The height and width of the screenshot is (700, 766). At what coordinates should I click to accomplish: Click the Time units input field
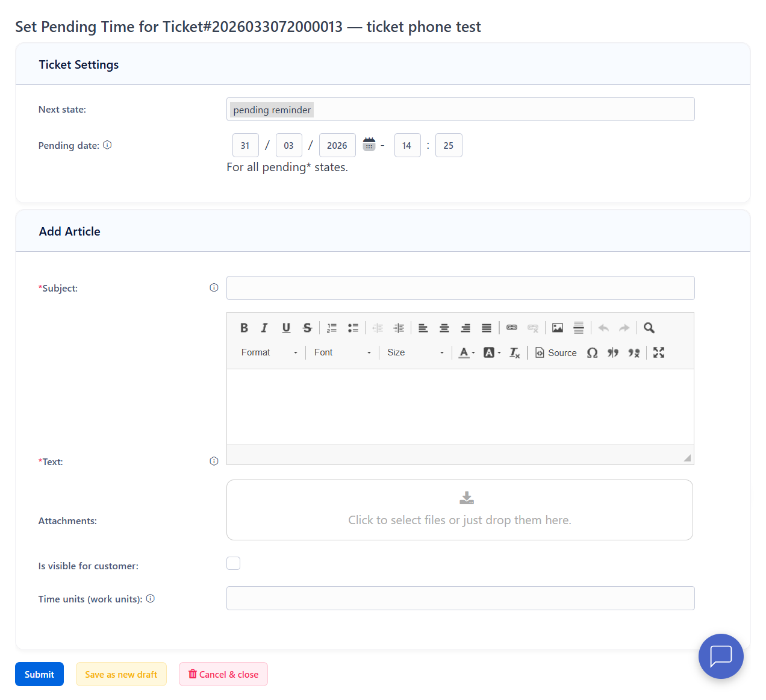461,598
